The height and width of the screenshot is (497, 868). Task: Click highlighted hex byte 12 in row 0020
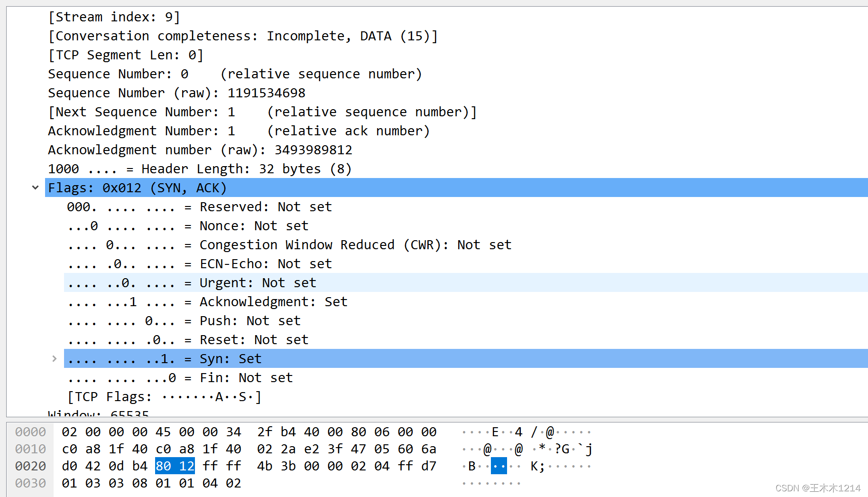point(187,466)
